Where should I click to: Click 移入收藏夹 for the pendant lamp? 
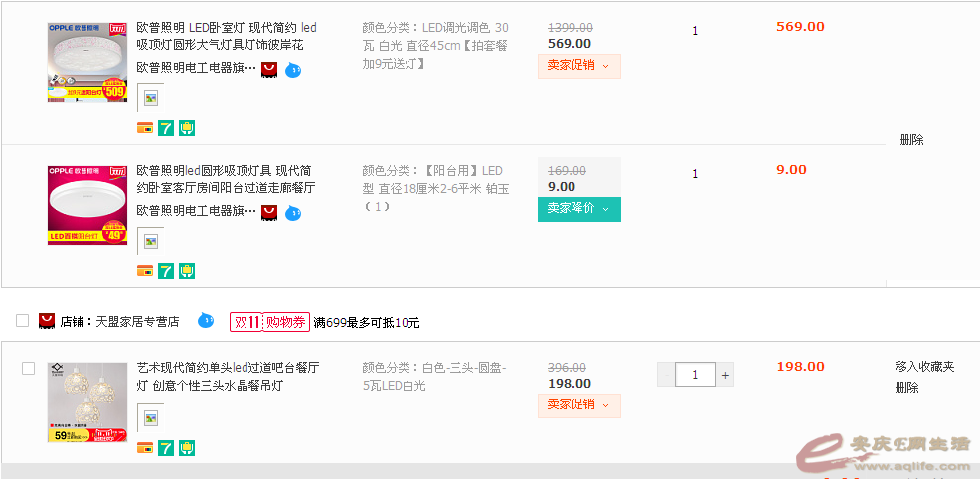click(924, 367)
